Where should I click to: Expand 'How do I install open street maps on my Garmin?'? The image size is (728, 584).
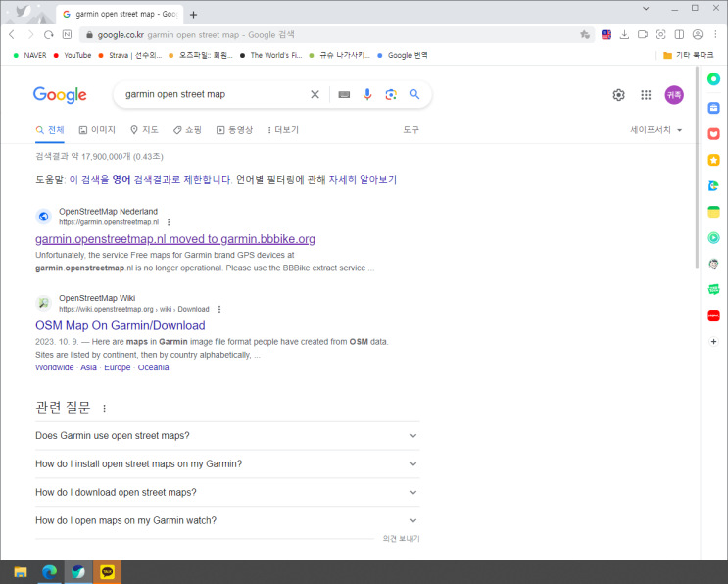pyautogui.click(x=227, y=464)
